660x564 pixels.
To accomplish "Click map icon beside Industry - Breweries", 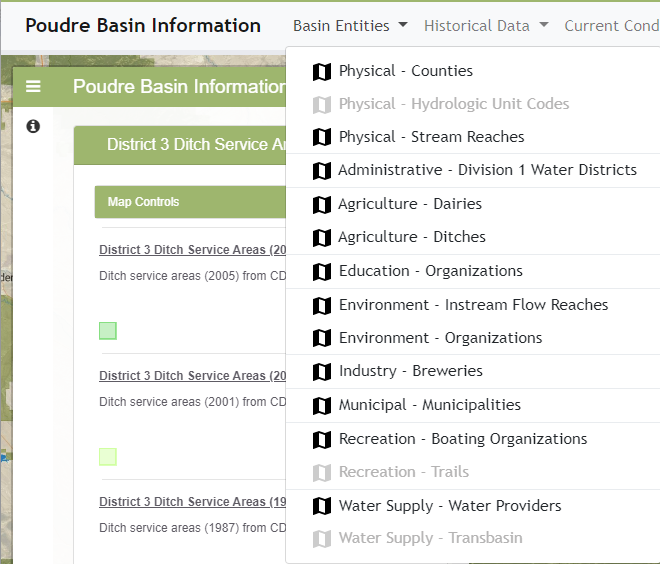I will point(321,371).
